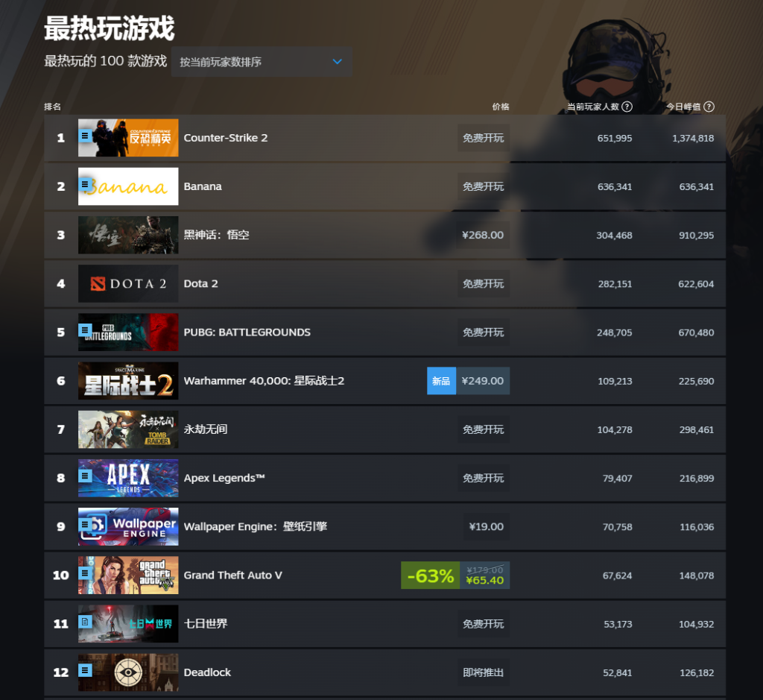Open the Warhammer 40,000: 星际战士2 title link
Viewport: 763px width, 700px height.
264,381
